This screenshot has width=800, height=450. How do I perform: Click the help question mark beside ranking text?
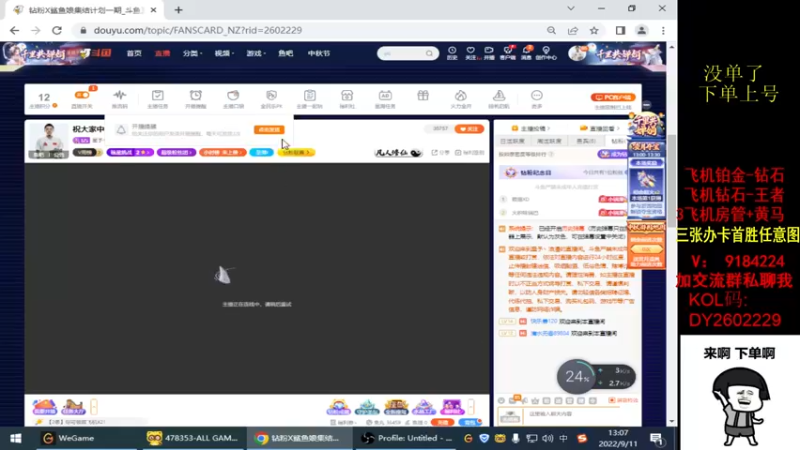tap(552, 154)
